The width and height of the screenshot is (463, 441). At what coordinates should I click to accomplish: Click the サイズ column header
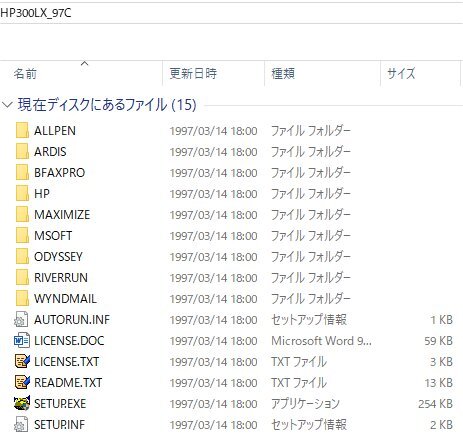tap(421, 73)
